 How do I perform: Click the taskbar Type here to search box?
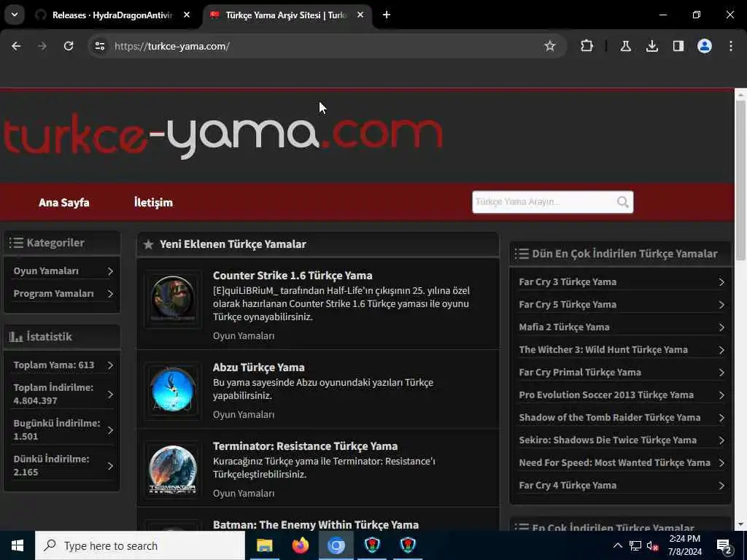pyautogui.click(x=140, y=545)
